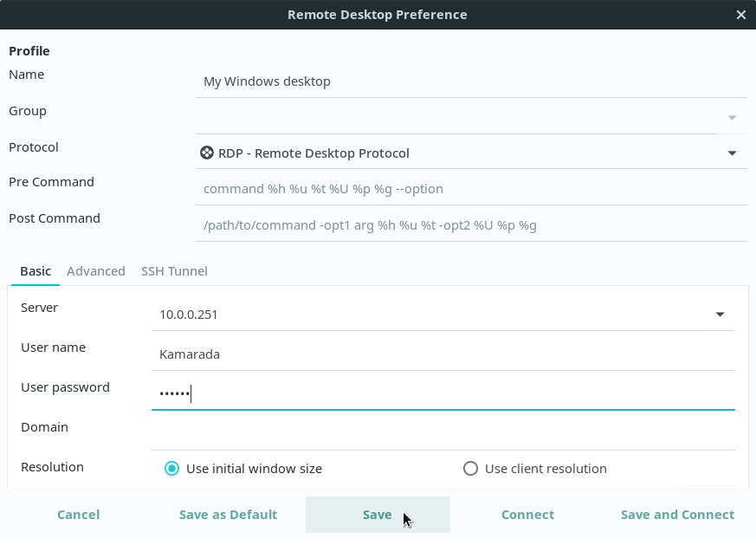Click the Connect button
The width and height of the screenshot is (756, 539).
[527, 515]
